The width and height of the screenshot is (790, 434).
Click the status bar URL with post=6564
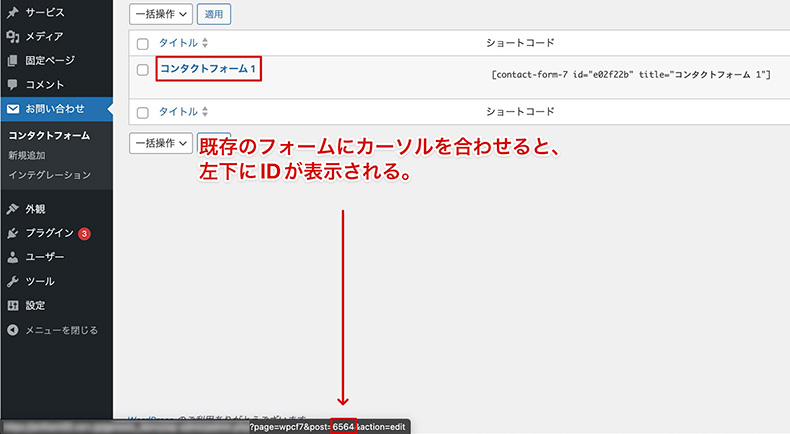[206, 426]
